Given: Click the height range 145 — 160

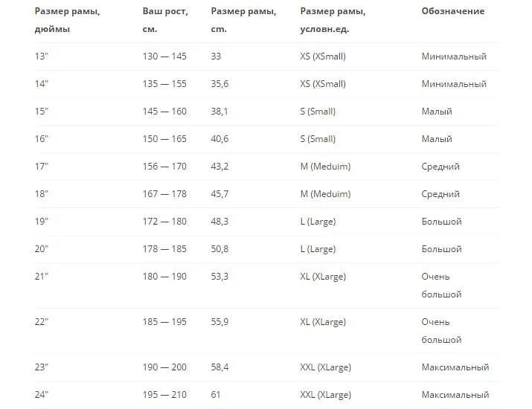Looking at the screenshot, I should (164, 112).
